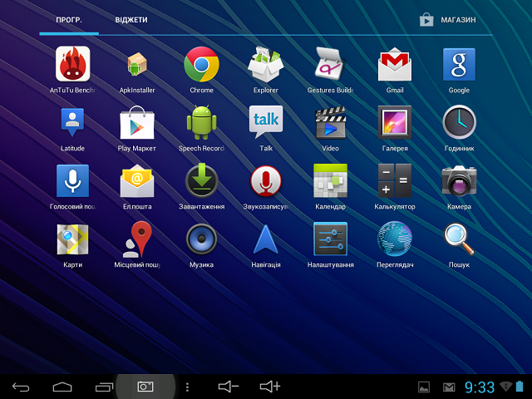Open the Google search app

[x=459, y=65]
